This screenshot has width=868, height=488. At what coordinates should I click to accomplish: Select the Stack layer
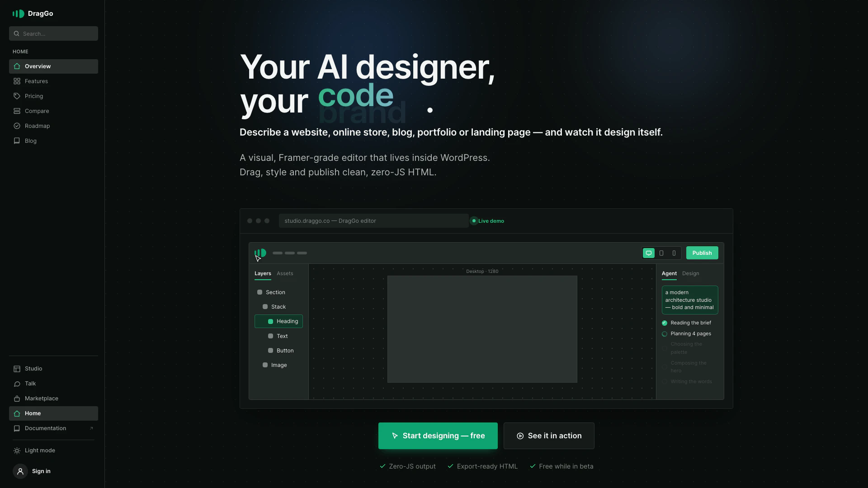pos(278,307)
